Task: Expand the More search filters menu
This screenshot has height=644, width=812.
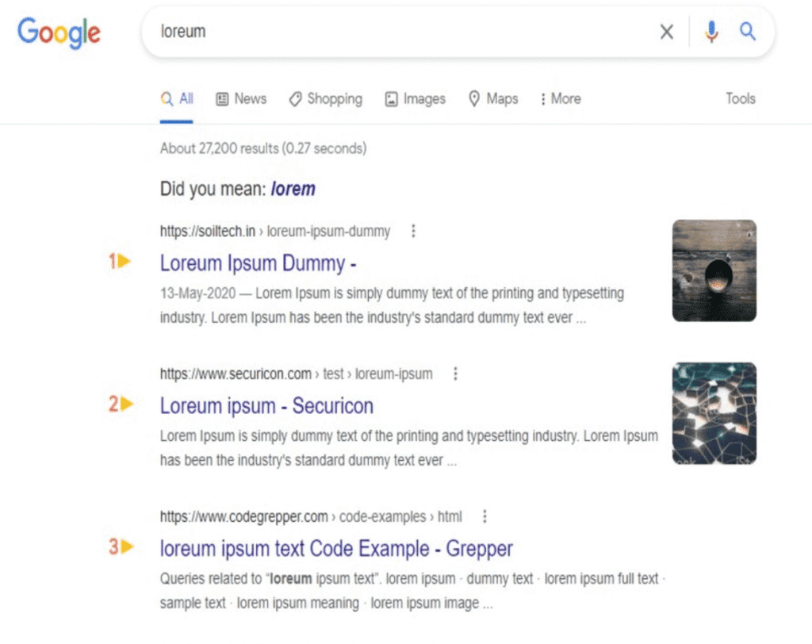Action: point(560,99)
